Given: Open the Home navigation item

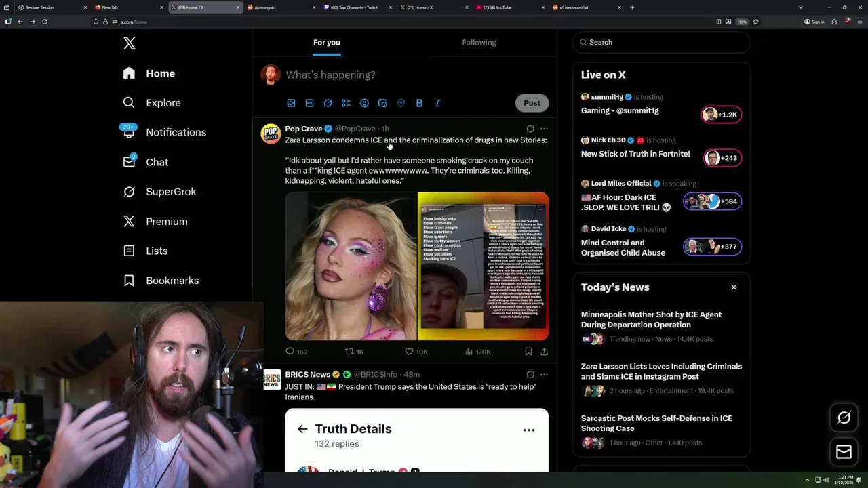Looking at the screenshot, I should (149, 73).
